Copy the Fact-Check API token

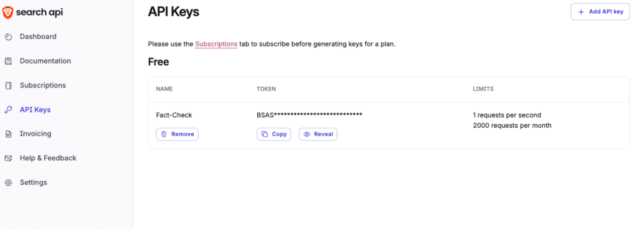point(274,134)
